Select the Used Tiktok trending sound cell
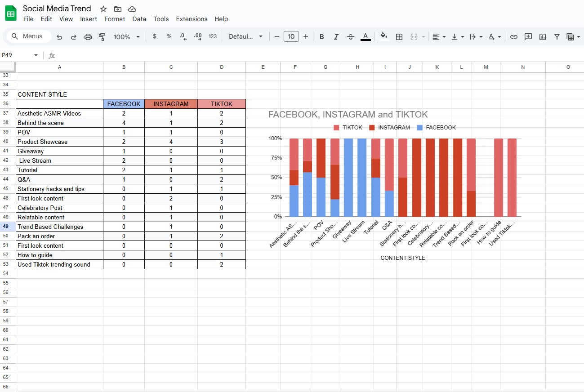584x392 pixels. click(59, 264)
